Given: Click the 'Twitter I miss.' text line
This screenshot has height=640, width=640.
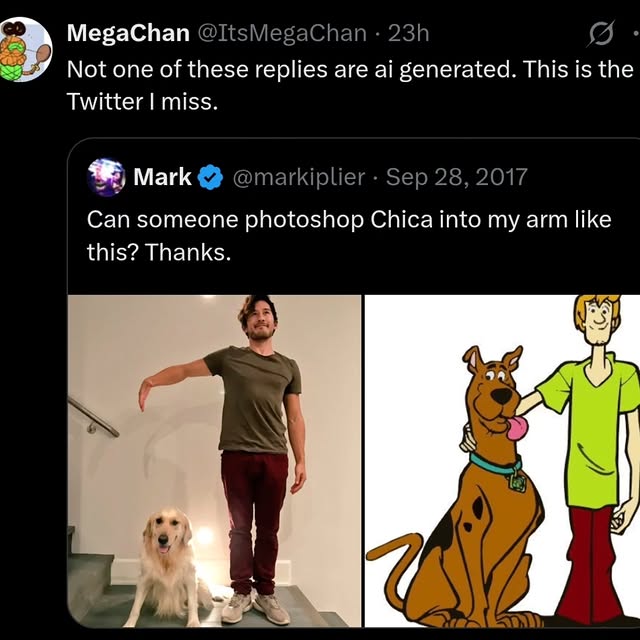Looking at the screenshot, I should click(x=141, y=101).
